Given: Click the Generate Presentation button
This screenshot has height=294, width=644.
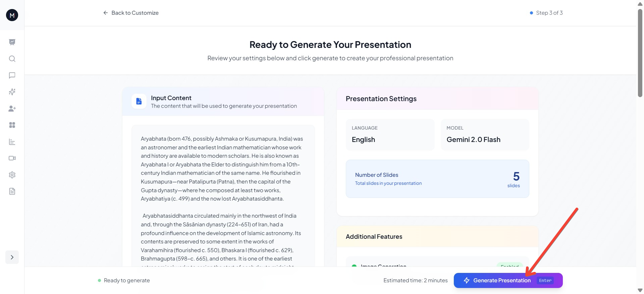Looking at the screenshot, I should click(x=508, y=280).
